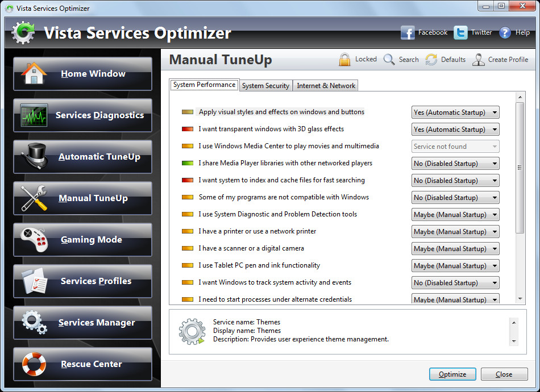Click the Create Profile label
The width and height of the screenshot is (540, 392).
[508, 60]
